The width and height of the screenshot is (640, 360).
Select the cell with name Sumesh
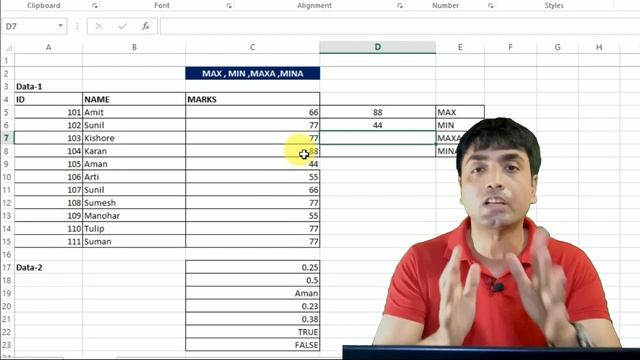tap(134, 203)
